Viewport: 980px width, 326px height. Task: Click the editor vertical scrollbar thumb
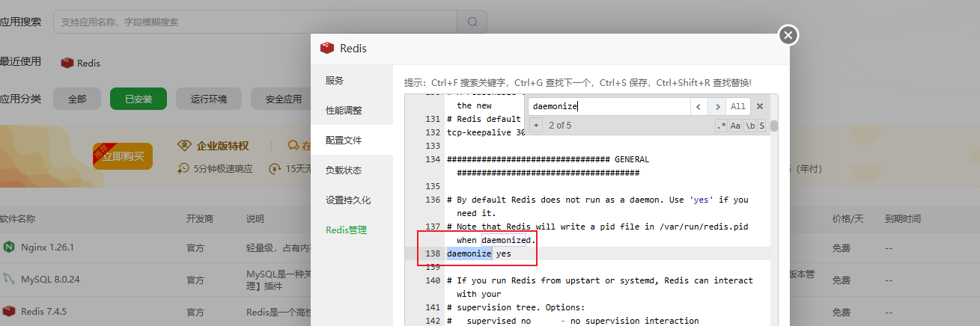pos(774,125)
